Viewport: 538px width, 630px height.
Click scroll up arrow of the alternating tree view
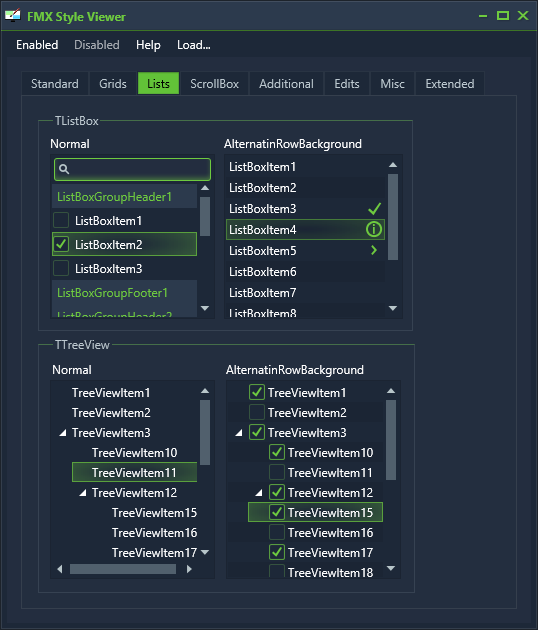point(391,391)
